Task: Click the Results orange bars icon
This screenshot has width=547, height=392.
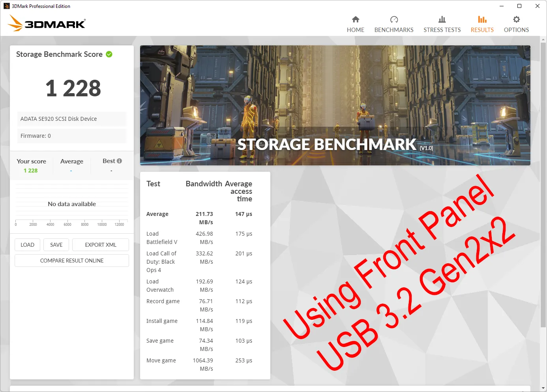Action: (x=482, y=19)
